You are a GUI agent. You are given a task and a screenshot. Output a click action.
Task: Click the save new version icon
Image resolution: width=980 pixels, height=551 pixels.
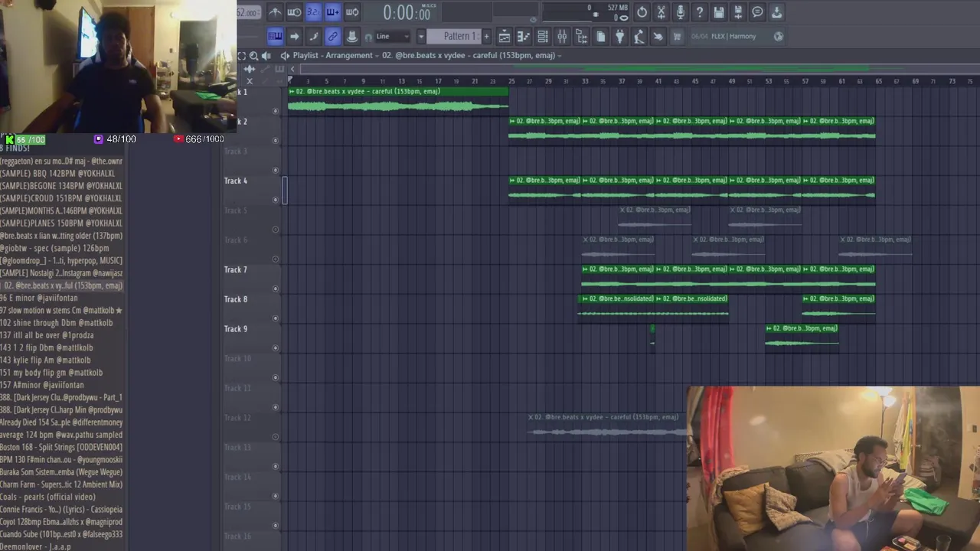click(x=738, y=11)
